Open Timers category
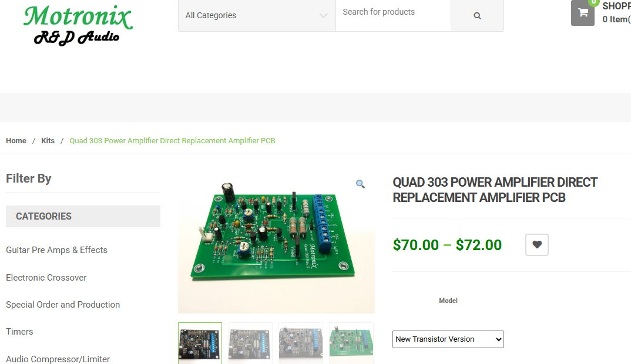Viewport: 631px width, 364px height. [19, 332]
